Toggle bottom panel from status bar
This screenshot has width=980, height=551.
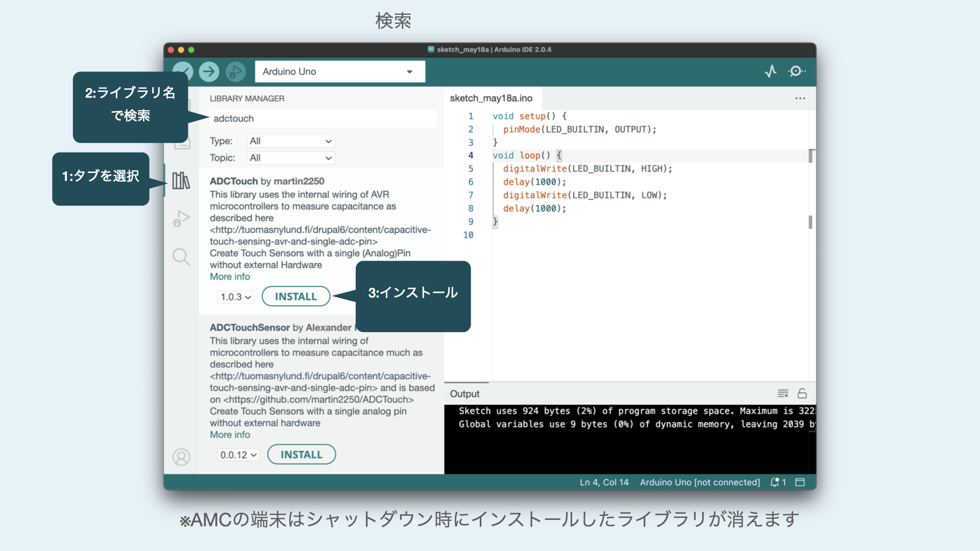800,482
